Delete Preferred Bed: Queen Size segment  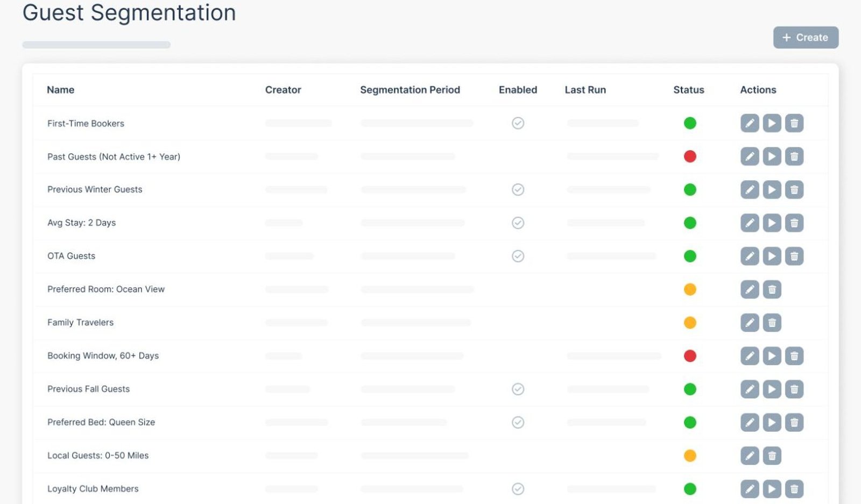click(794, 422)
